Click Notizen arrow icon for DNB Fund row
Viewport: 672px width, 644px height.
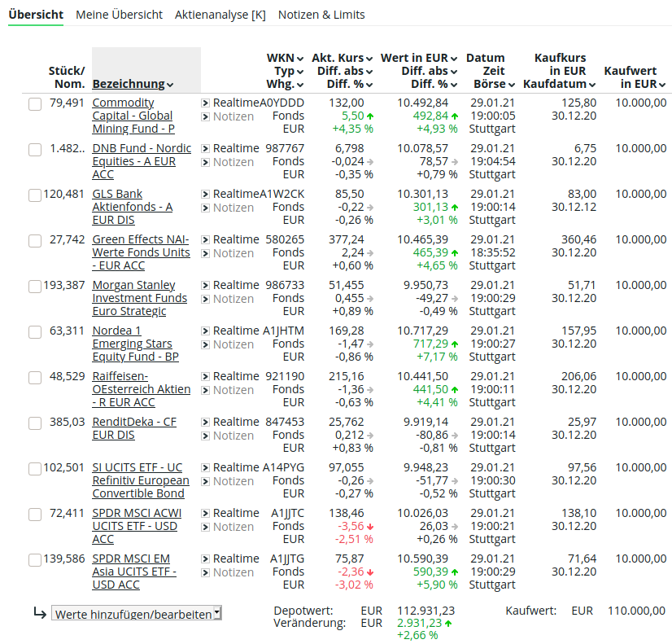tap(205, 163)
